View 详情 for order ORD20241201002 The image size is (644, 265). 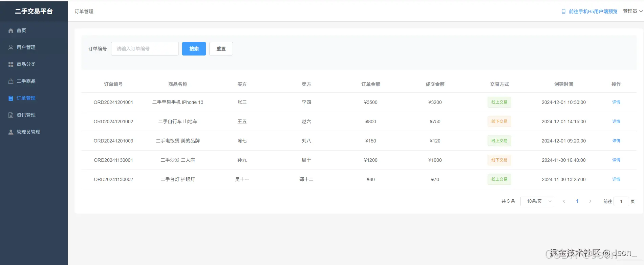pos(616,122)
